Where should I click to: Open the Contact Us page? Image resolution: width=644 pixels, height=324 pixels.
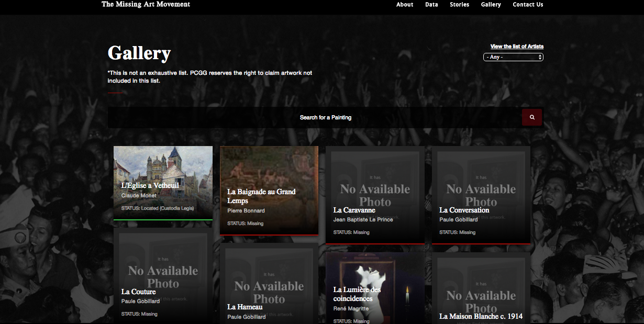[528, 5]
